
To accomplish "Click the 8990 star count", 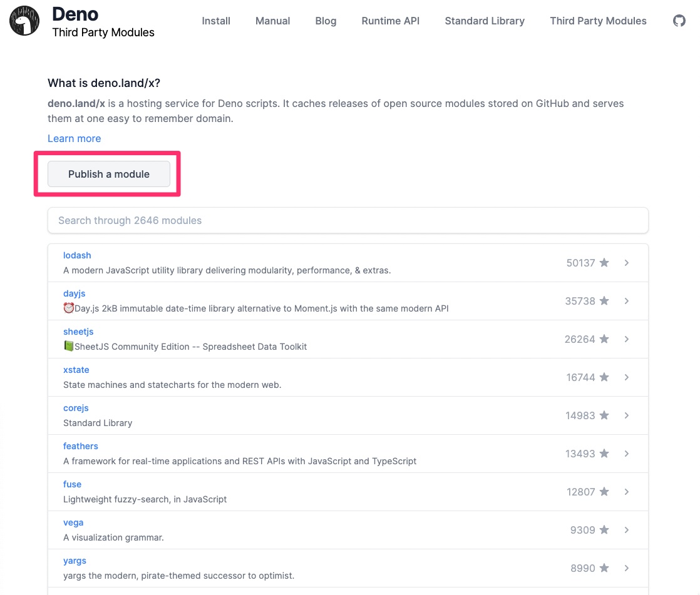I will 582,568.
